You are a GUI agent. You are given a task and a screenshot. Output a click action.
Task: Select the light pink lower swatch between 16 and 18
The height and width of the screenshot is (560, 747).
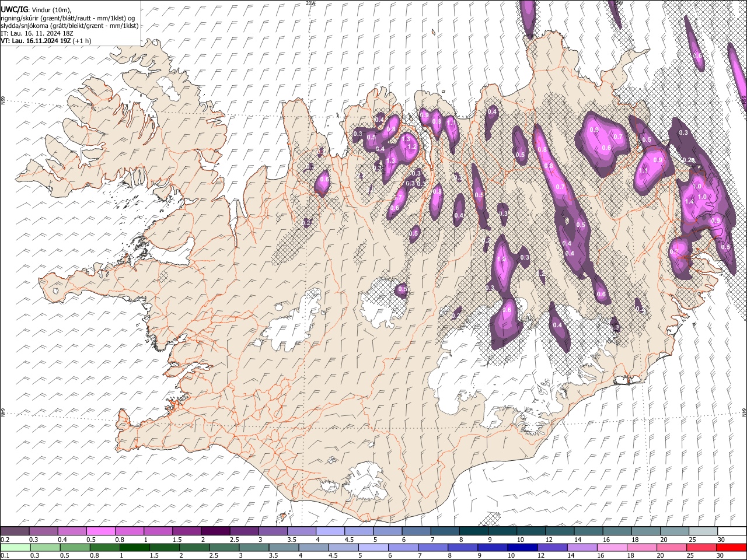[x=612, y=548]
